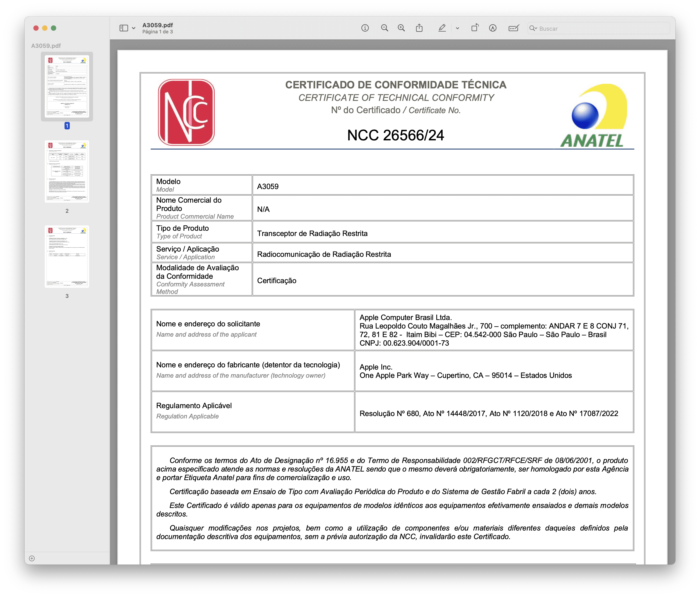Close the Preview window
Viewport: 700px width, 597px height.
[36, 28]
